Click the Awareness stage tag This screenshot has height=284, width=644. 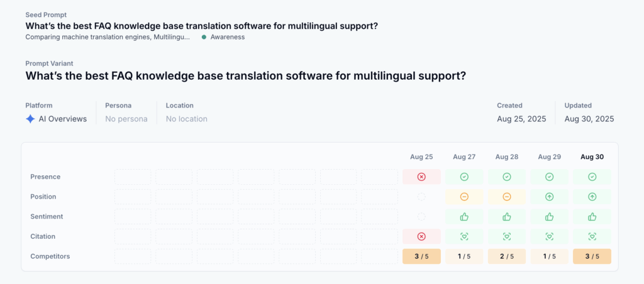223,37
